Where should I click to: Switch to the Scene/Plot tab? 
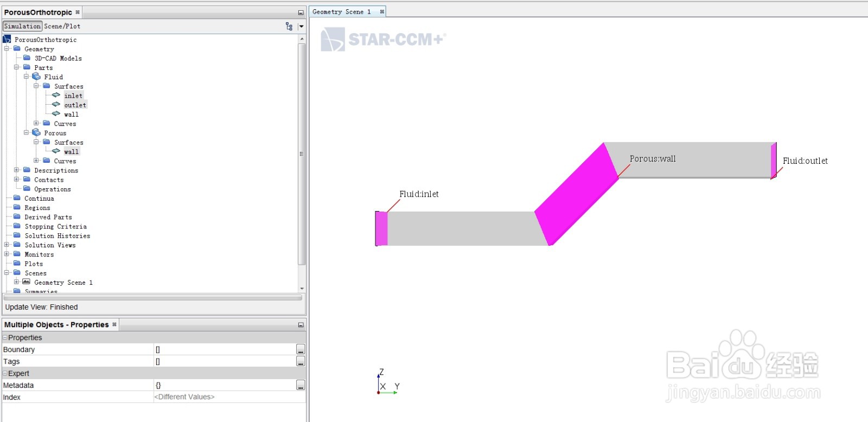[x=62, y=26]
